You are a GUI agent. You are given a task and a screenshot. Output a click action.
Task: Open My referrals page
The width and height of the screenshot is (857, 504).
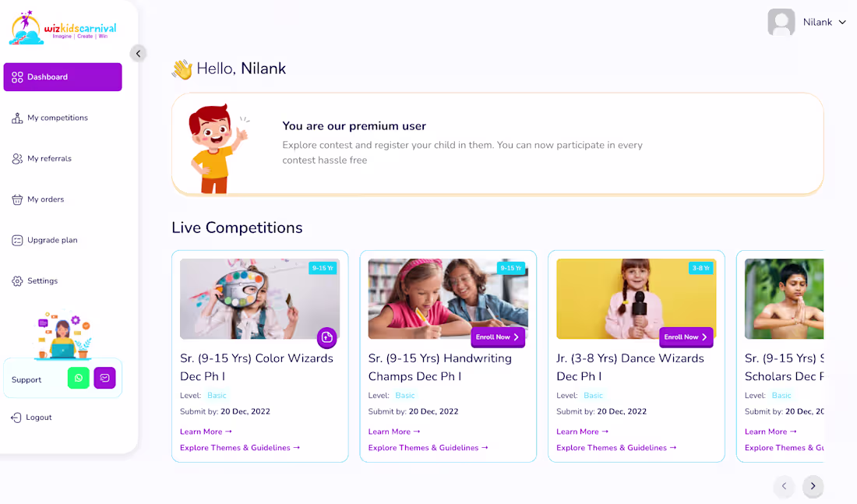click(49, 159)
